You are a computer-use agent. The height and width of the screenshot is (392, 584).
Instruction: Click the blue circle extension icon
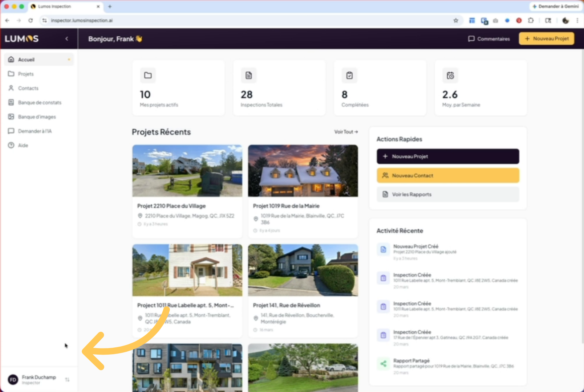pos(507,20)
